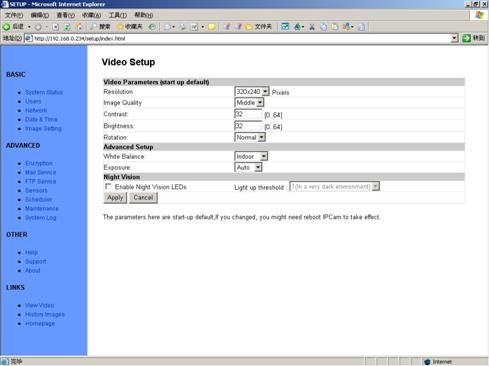Viewport: 489px width, 366px height.
Task: Click the Home icon in toolbar
Action: pos(79,27)
